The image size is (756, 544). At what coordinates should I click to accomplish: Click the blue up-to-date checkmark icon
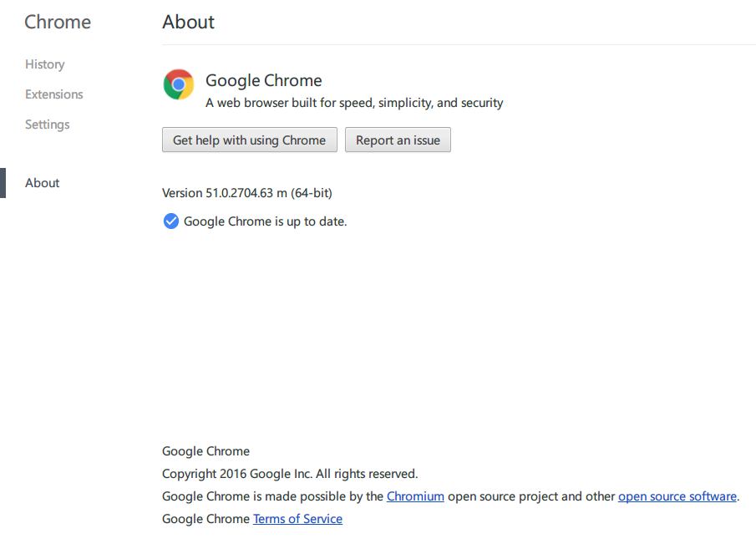(170, 221)
